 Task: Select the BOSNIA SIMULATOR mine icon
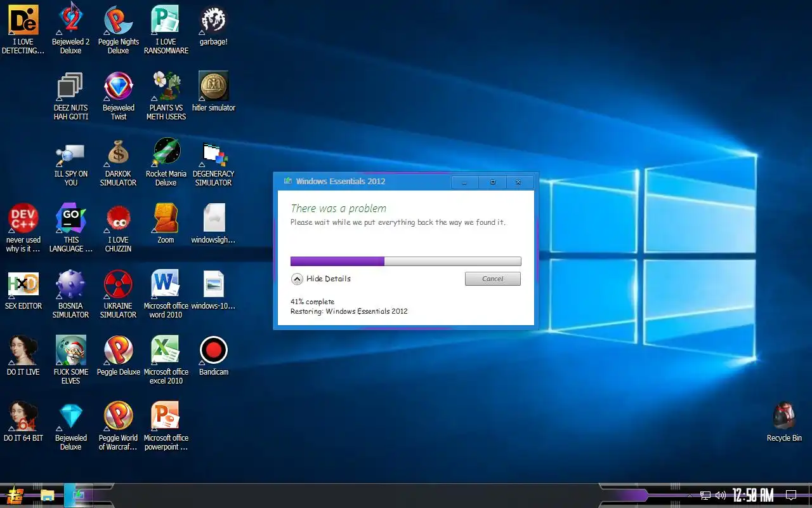pyautogui.click(x=71, y=293)
